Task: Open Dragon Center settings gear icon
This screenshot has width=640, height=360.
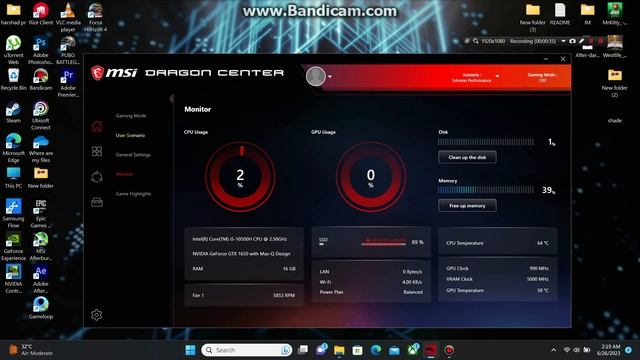Action: click(97, 315)
